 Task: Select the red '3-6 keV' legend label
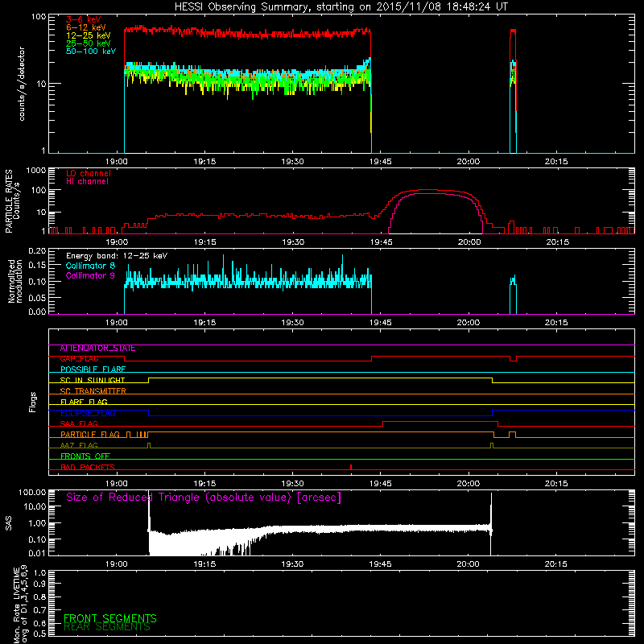coord(83,19)
